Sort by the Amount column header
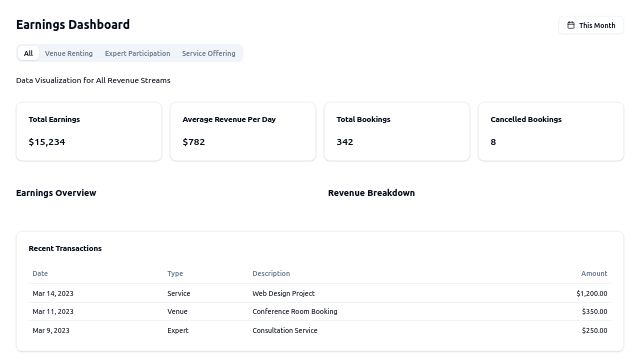The width and height of the screenshot is (640, 360). coord(594,273)
